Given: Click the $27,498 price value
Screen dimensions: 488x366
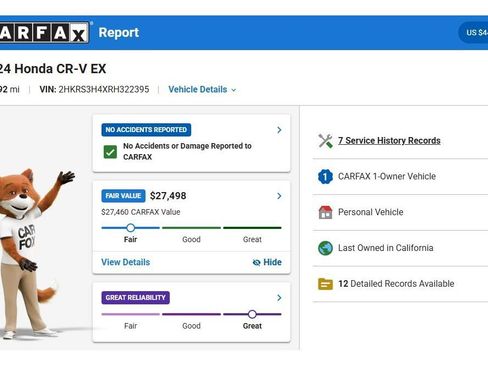Looking at the screenshot, I should click(168, 196).
